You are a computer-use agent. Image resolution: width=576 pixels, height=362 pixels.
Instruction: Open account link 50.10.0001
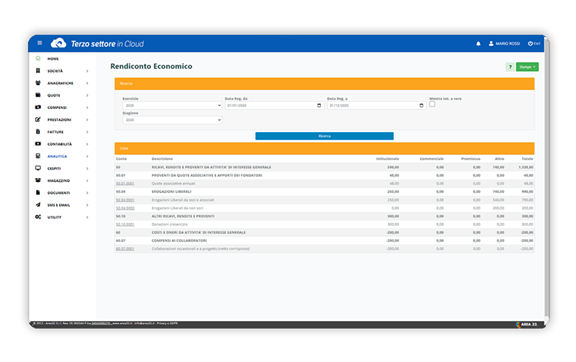pyautogui.click(x=125, y=224)
